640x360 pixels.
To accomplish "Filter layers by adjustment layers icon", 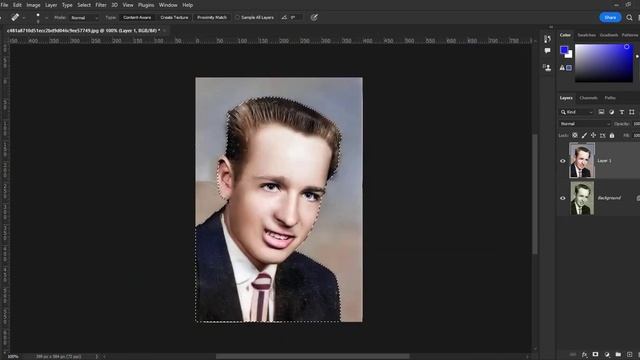I will coord(611,112).
